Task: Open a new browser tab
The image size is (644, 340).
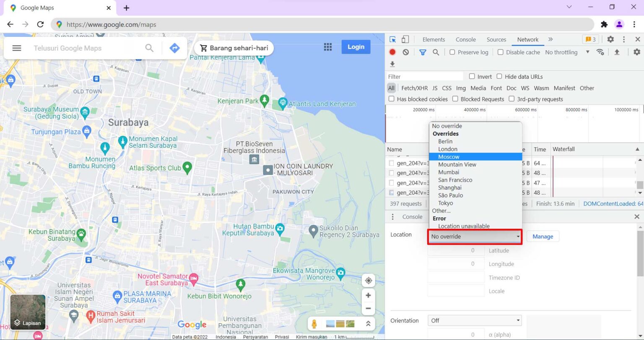Action: (x=126, y=8)
